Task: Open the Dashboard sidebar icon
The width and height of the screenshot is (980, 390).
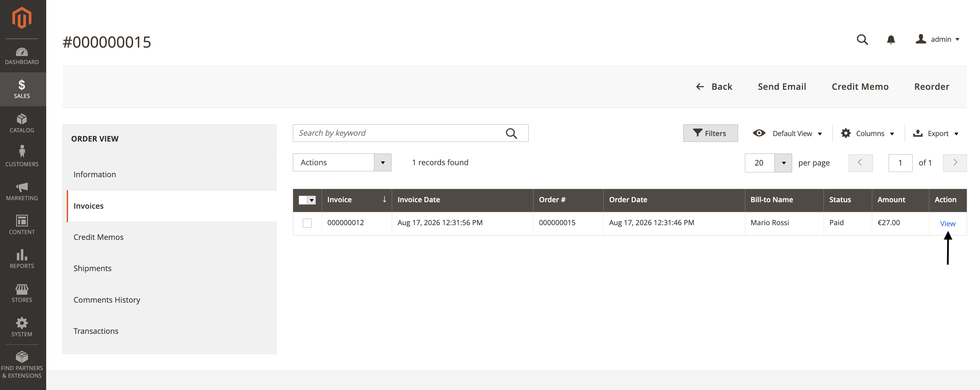Action: pyautogui.click(x=22, y=52)
